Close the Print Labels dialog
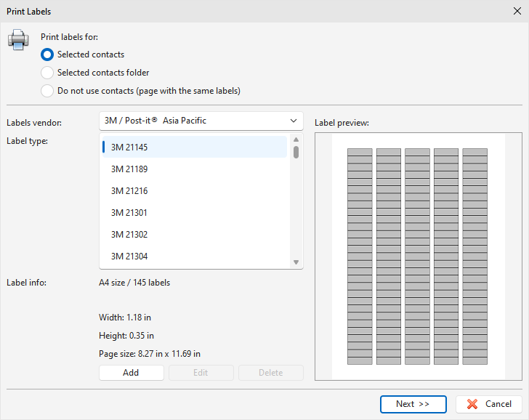529x420 pixels. tap(517, 11)
